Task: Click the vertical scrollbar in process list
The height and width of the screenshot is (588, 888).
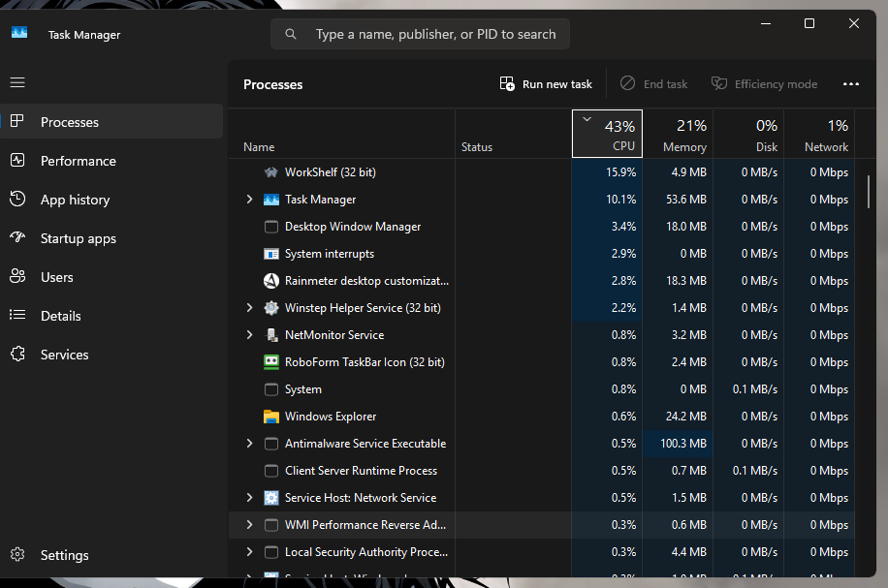Action: tap(869, 190)
